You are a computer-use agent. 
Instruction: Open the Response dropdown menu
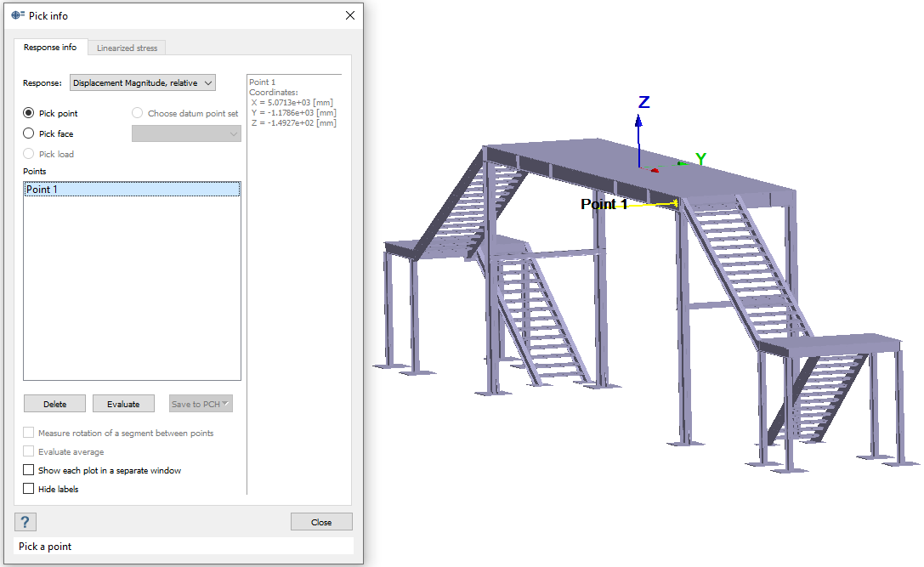(143, 82)
